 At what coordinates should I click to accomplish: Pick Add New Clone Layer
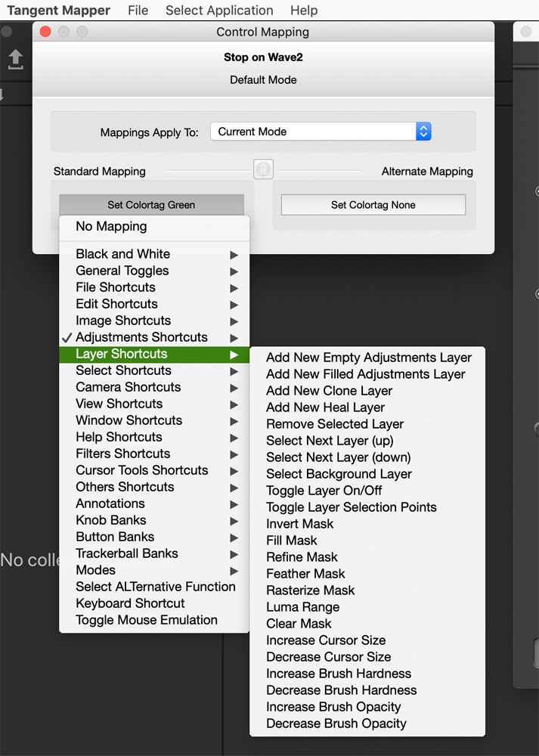329,391
